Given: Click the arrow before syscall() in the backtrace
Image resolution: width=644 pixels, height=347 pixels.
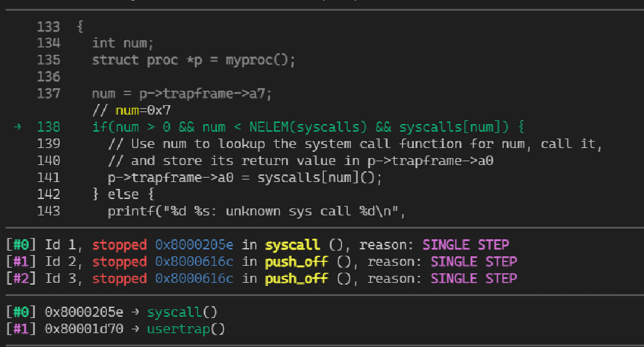Looking at the screenshot, I should [135, 312].
